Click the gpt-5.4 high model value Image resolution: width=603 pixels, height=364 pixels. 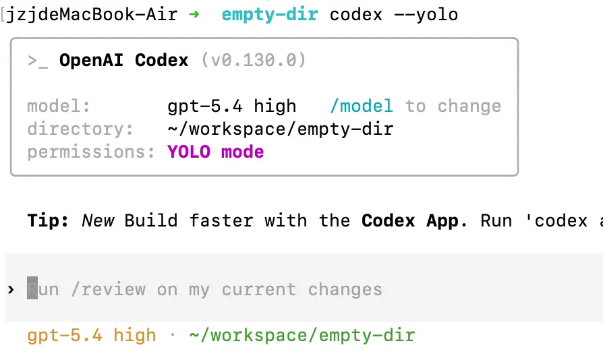pyautogui.click(x=232, y=106)
